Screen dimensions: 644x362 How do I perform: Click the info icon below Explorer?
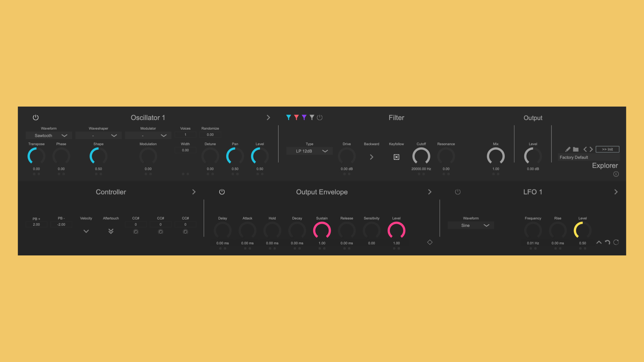tap(616, 174)
